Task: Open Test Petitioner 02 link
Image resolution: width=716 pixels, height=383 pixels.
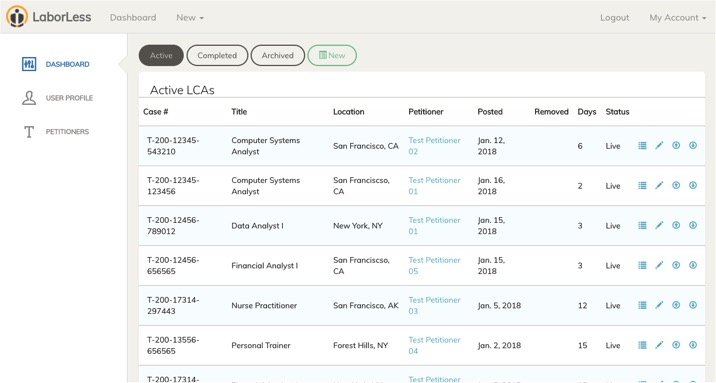Action: pyautogui.click(x=434, y=146)
